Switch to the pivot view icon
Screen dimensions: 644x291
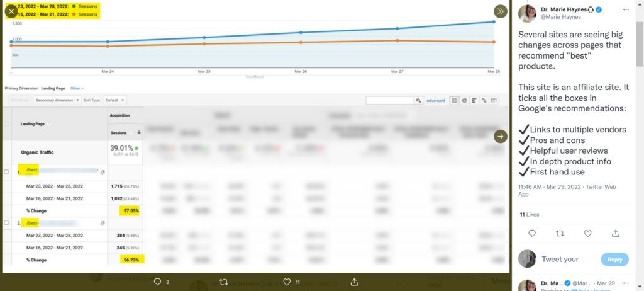(x=494, y=100)
